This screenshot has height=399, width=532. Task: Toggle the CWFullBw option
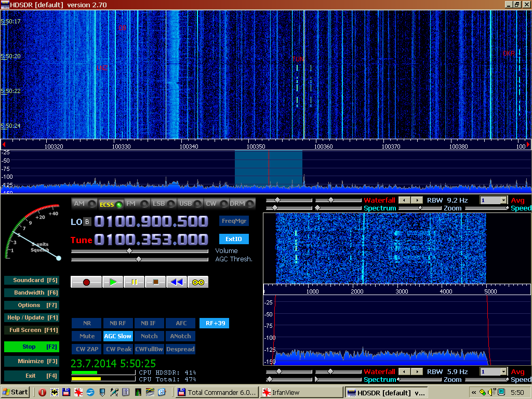[149, 349]
